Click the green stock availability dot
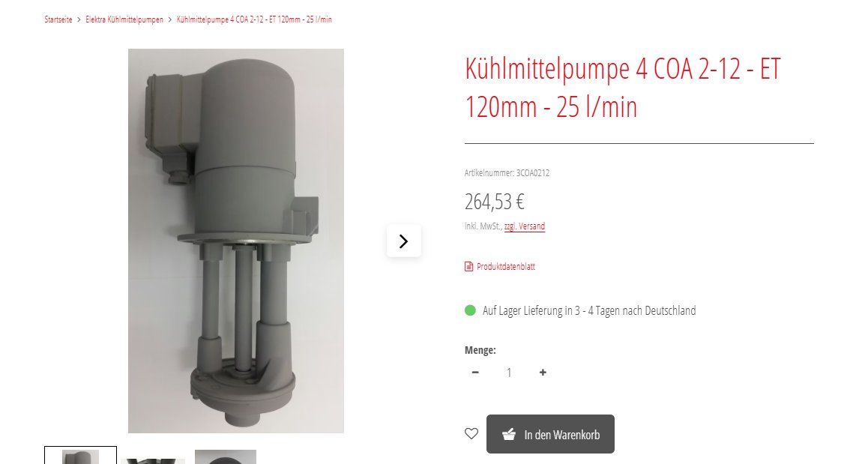 [470, 310]
